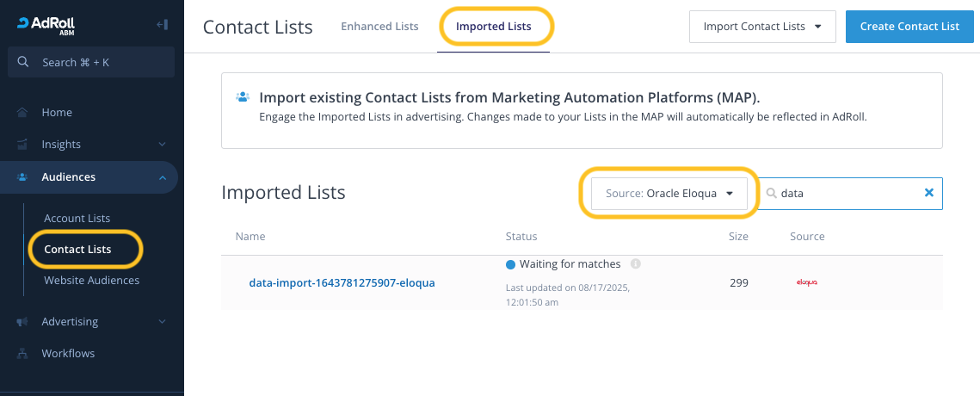Click the Advertising megaphone icon
This screenshot has width=980, height=396.
pos(22,322)
